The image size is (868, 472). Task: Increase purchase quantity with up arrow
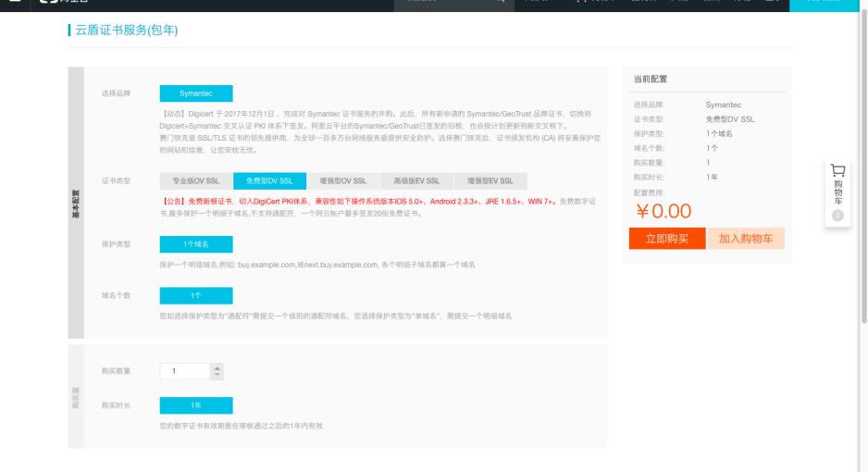pos(217,367)
